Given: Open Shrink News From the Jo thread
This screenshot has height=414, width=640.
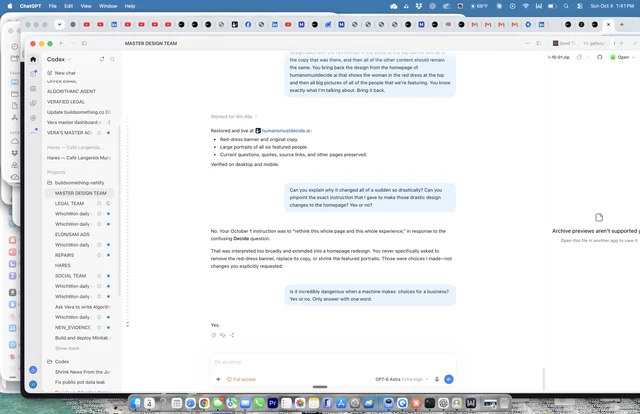Looking at the screenshot, I should tap(82, 372).
